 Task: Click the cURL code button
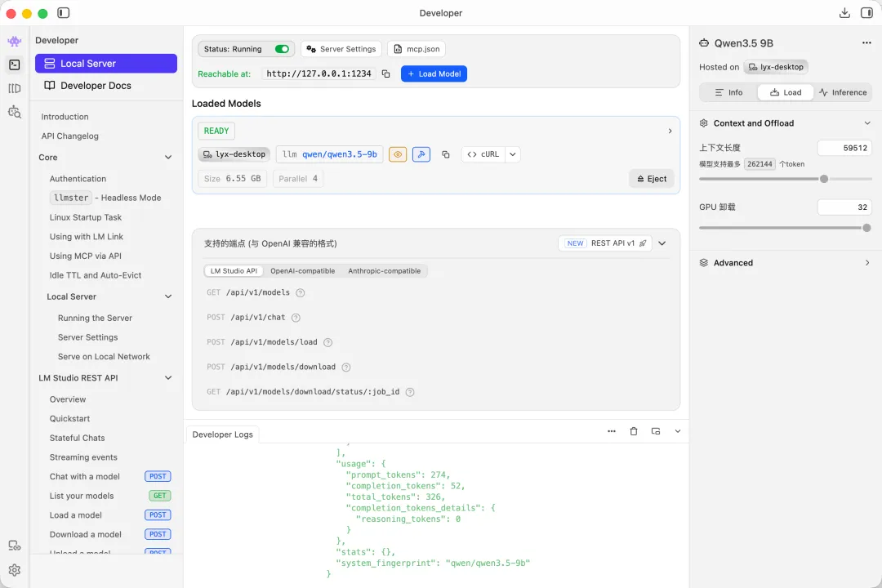pyautogui.click(x=483, y=154)
